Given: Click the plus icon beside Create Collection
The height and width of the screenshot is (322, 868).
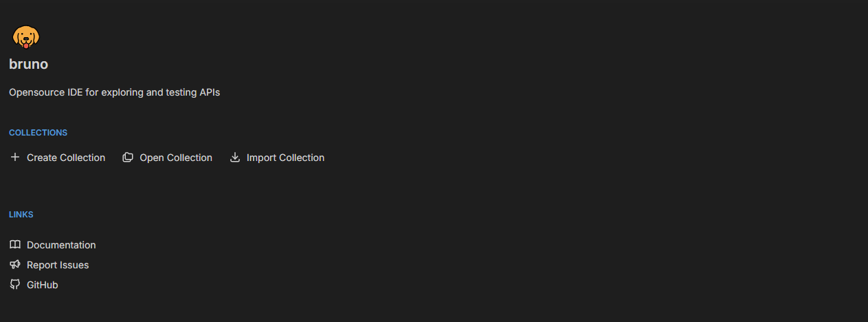Looking at the screenshot, I should [15, 158].
